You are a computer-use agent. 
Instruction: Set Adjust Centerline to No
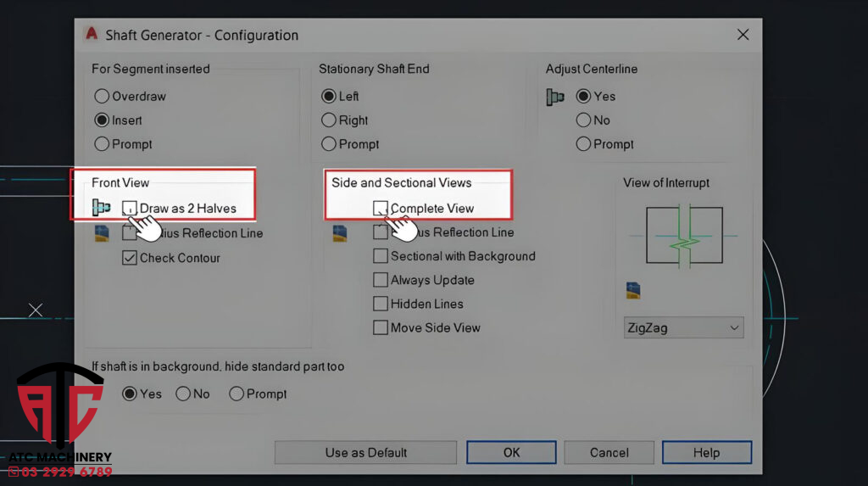[583, 120]
